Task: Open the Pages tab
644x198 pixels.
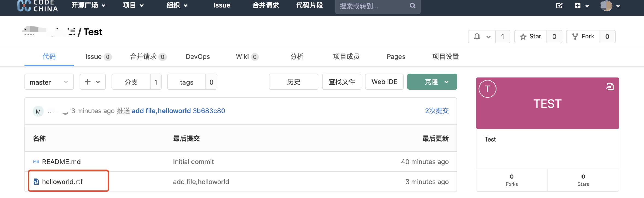Action: coord(396,57)
